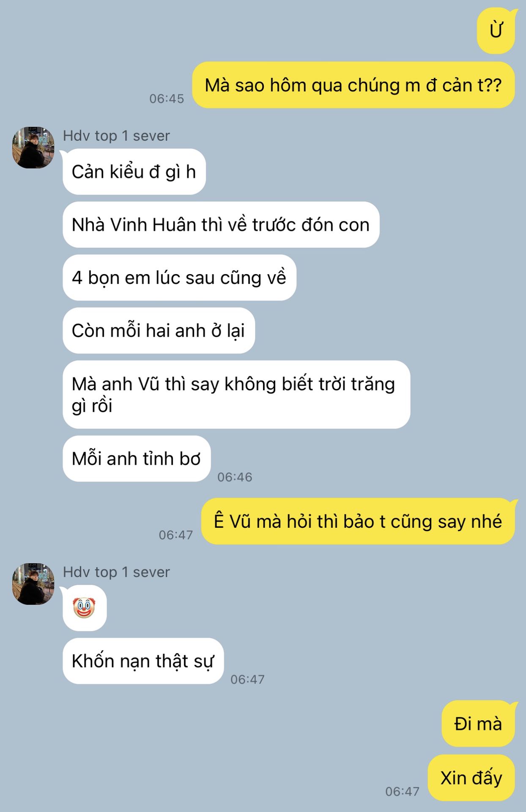Tap the 06:46 timestamp
The image size is (526, 812).
[235, 477]
